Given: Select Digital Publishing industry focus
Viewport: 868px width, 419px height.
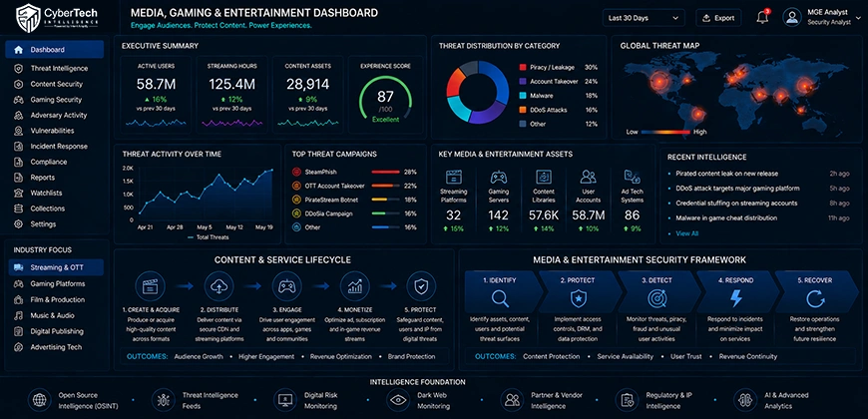Looking at the screenshot, I should pos(56,331).
